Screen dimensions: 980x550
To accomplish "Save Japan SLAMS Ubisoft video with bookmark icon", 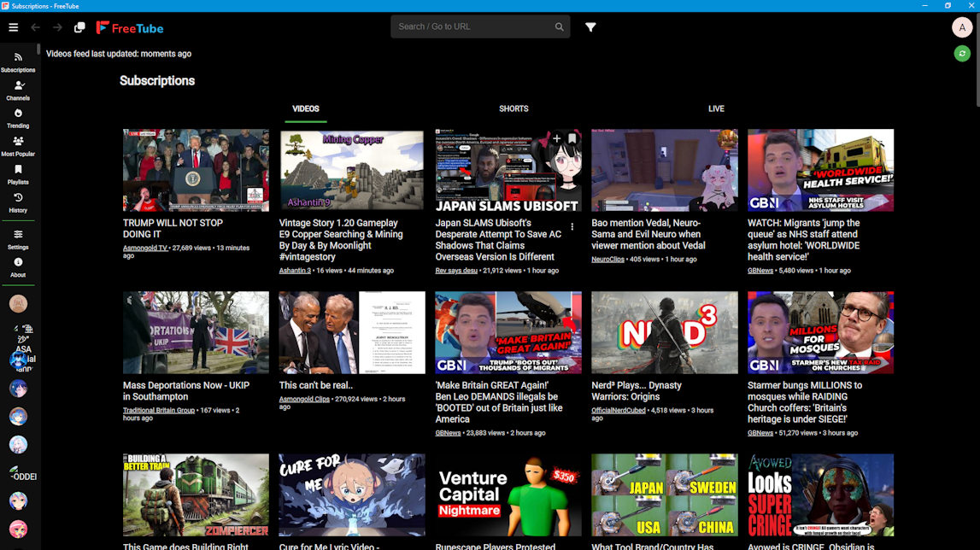I will [x=572, y=138].
